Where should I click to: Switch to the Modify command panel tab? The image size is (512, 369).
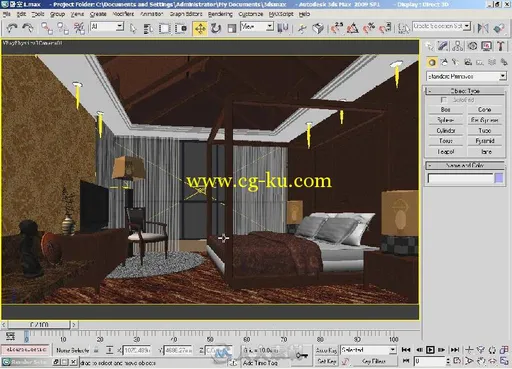[443, 46]
